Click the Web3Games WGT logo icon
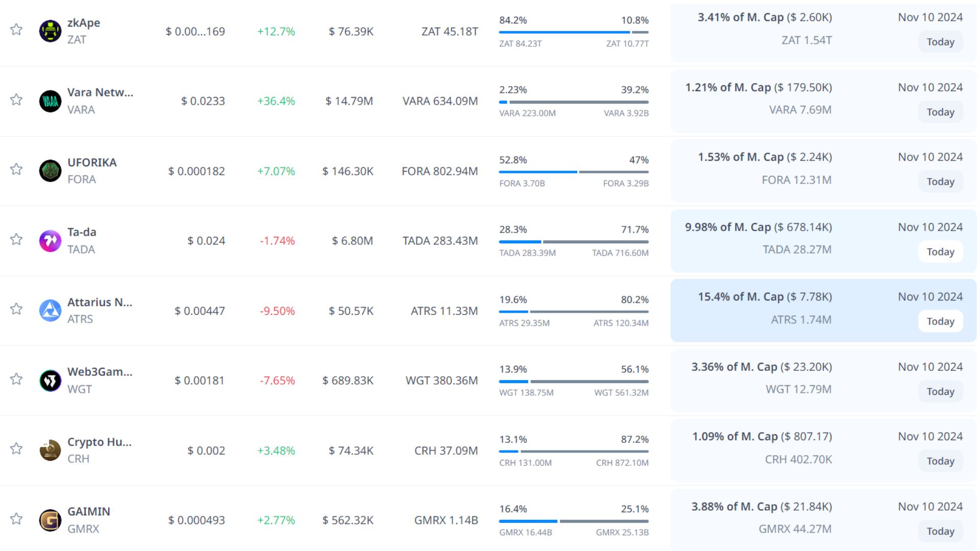Viewport: 980px width, 551px height. point(50,381)
